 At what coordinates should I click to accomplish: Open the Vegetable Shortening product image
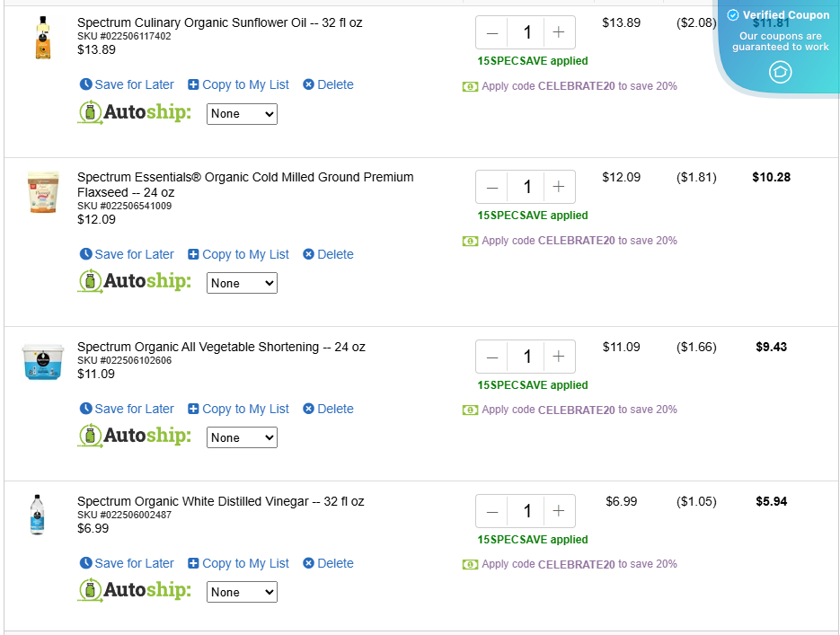42,363
